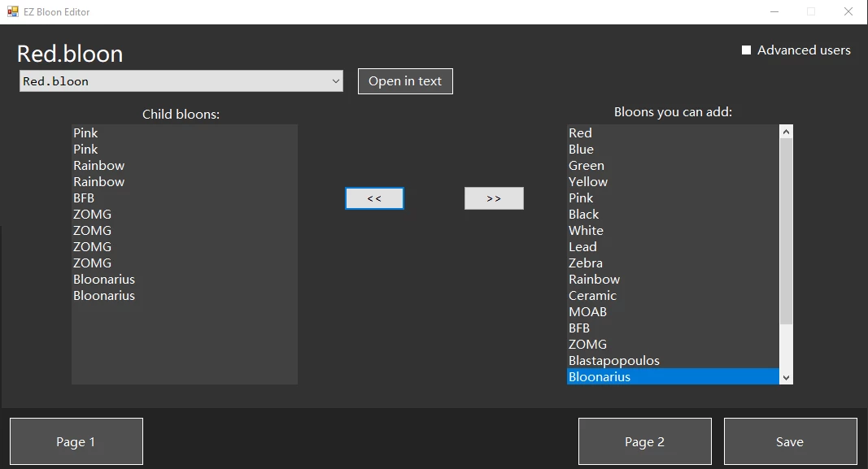Image resolution: width=868 pixels, height=469 pixels.
Task: Select Green in the addable bloons list
Action: coord(673,165)
